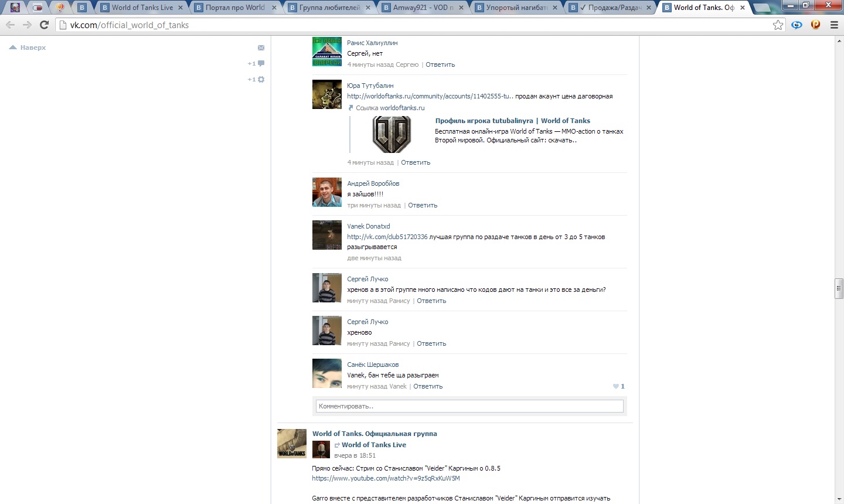Click the blue eye-shaped extension icon
The height and width of the screenshot is (504, 844).
click(797, 25)
